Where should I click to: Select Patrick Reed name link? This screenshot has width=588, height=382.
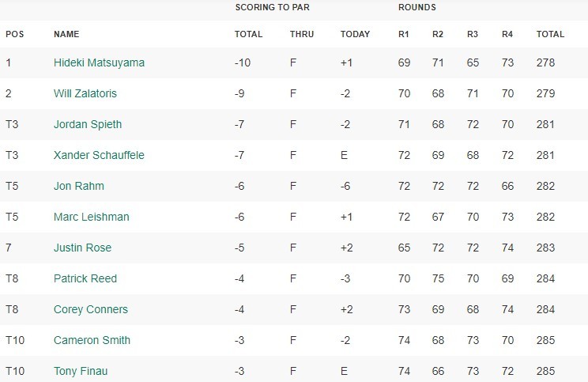coord(85,278)
